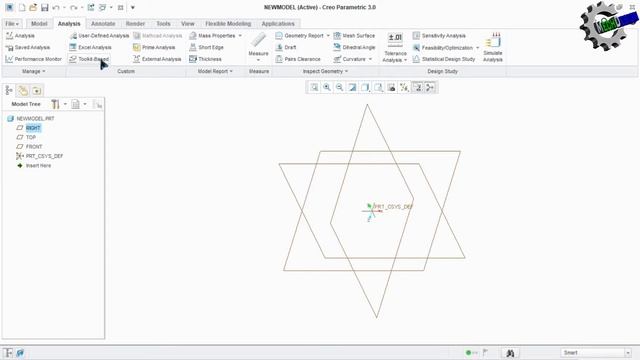Toggle annotation display in graphics toolbar
Screen dimensions: 640x360
tap(417, 87)
